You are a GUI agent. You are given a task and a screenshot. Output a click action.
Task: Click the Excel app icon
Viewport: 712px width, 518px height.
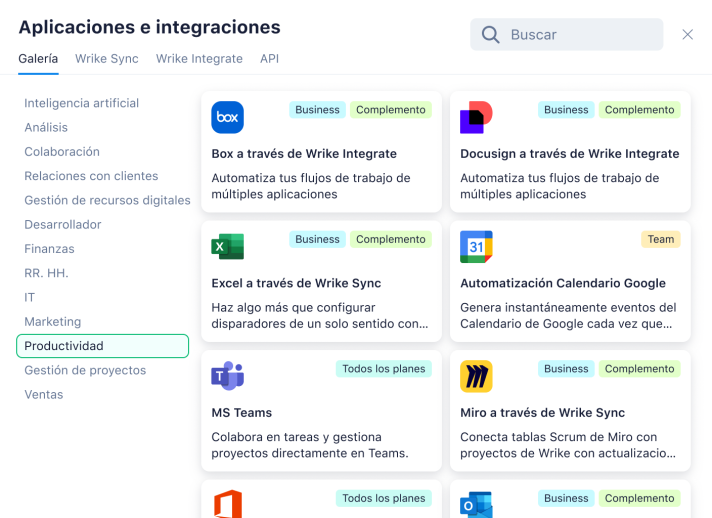pos(227,247)
